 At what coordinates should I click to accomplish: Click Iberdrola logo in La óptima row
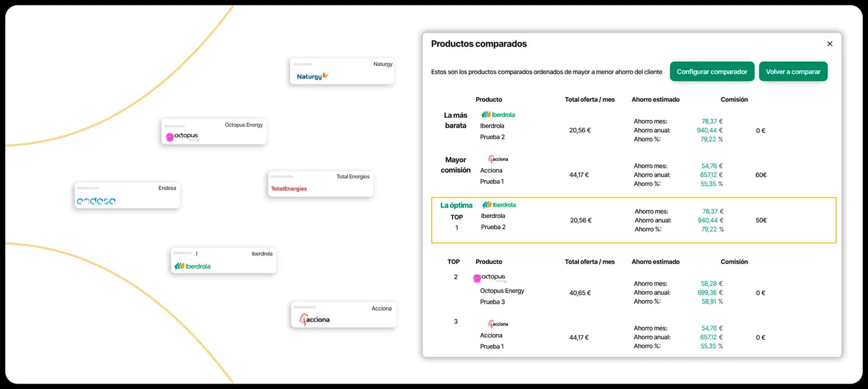pos(499,205)
